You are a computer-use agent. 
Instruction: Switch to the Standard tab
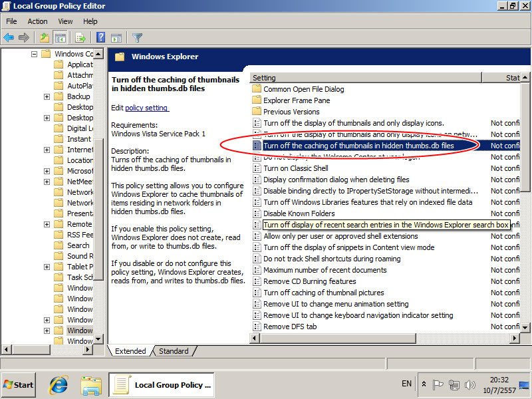coord(174,351)
